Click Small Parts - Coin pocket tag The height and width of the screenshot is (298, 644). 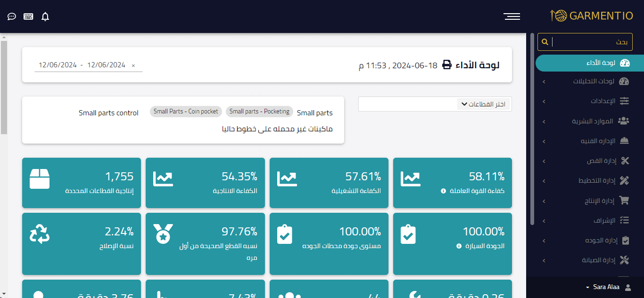point(186,112)
